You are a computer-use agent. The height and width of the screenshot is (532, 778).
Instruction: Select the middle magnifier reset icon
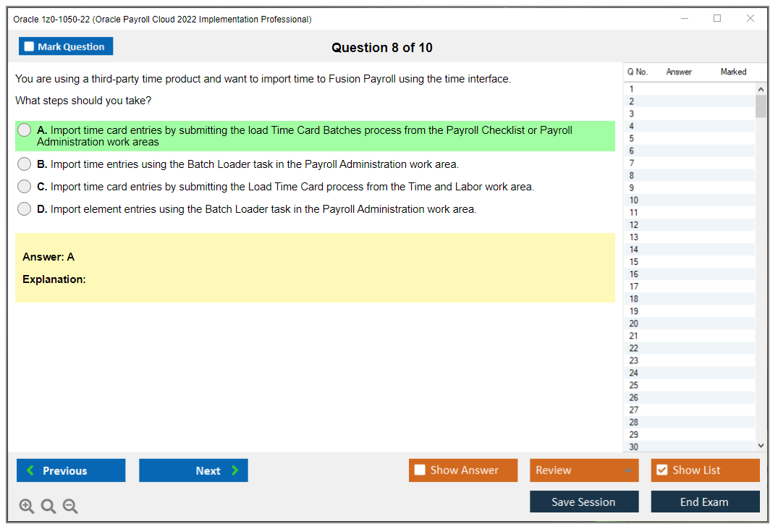coord(48,506)
